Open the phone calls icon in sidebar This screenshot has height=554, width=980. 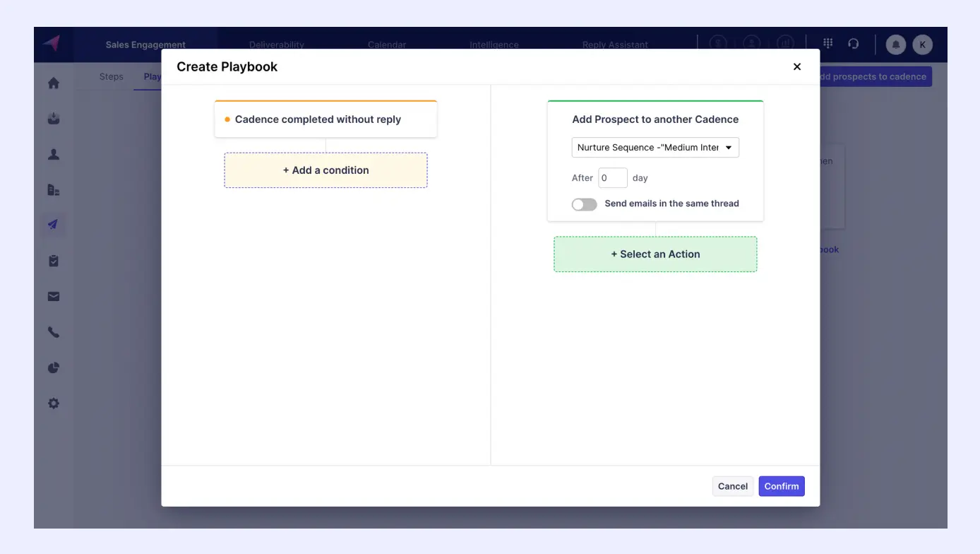coord(54,332)
